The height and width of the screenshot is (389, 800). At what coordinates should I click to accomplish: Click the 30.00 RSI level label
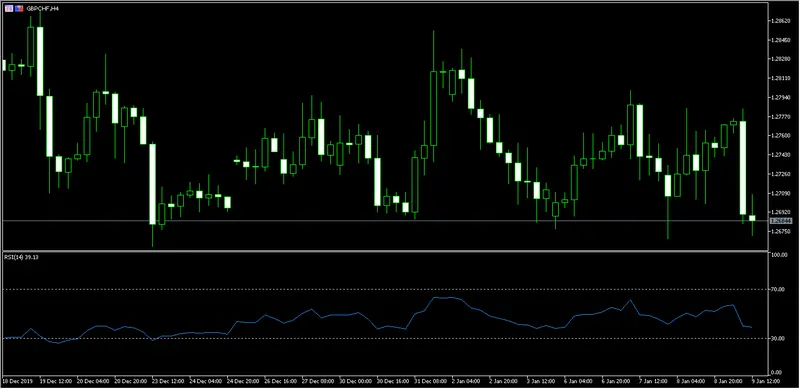[x=778, y=338]
